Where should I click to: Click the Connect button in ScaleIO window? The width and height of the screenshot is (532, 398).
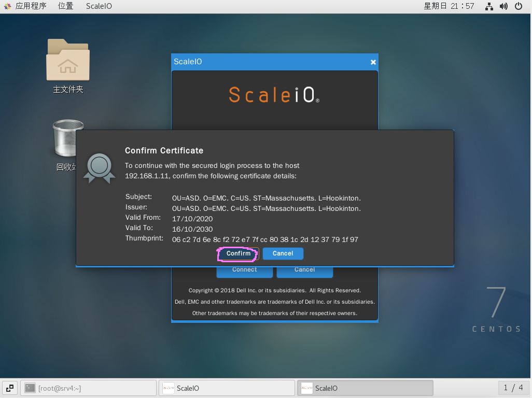pyautogui.click(x=244, y=272)
